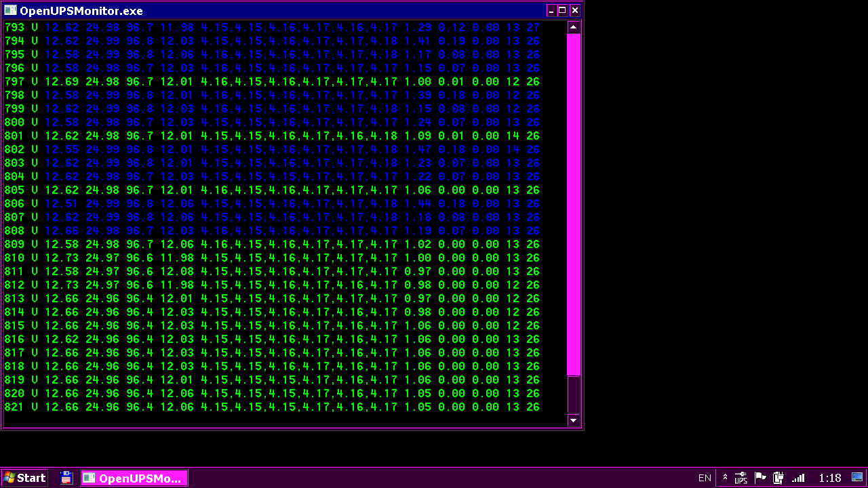Screen dimensions: 868x488
Task: Open the 1:18 system clock
Action: (x=830, y=478)
